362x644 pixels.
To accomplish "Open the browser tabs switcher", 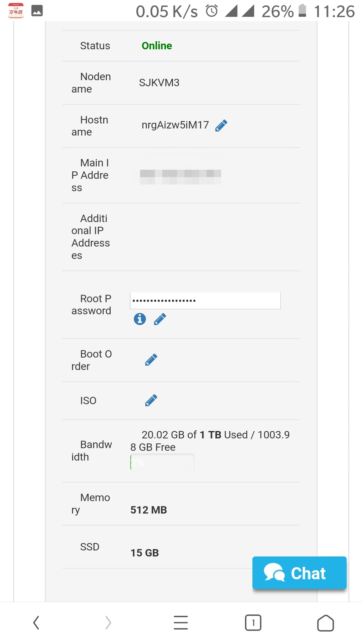I will click(253, 623).
